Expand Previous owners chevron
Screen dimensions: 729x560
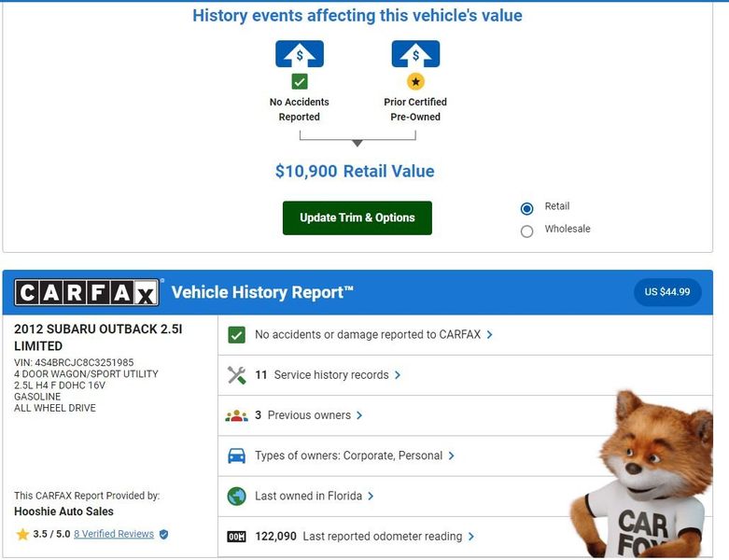359,415
